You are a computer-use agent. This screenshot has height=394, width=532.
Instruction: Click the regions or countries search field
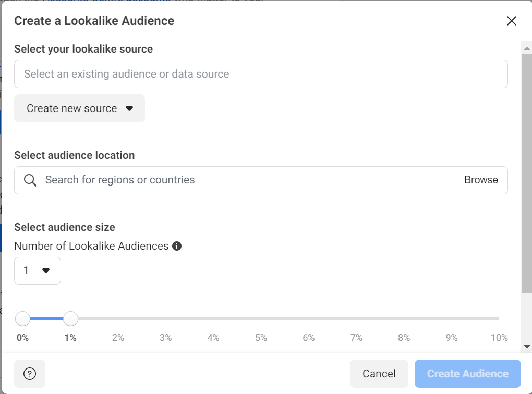tap(209, 180)
